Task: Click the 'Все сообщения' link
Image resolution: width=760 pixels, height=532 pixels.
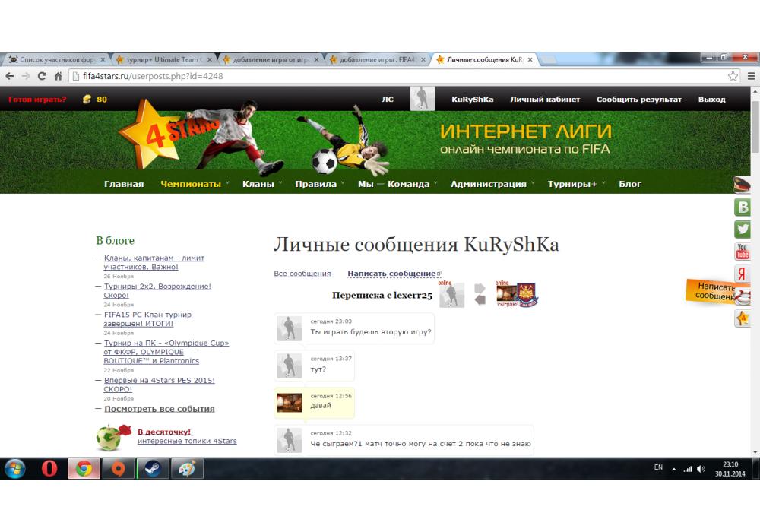Action: [x=302, y=274]
